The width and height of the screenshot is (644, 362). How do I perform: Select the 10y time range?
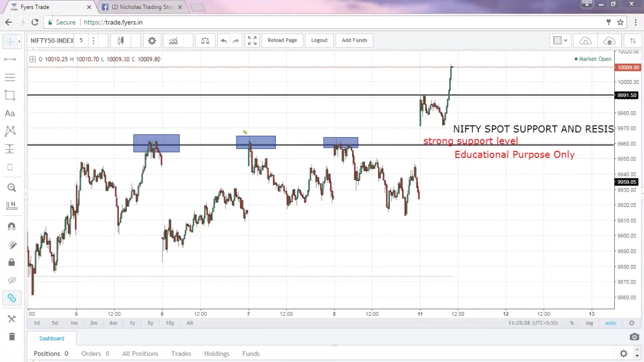170,323
